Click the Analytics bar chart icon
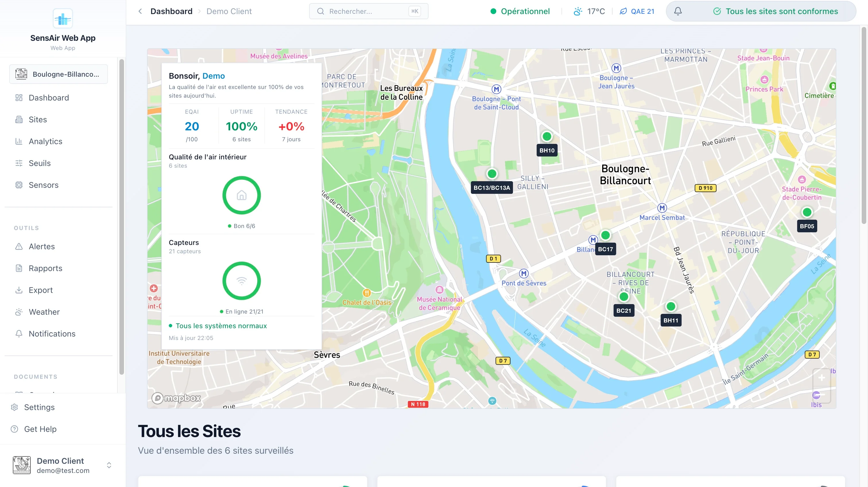The width and height of the screenshot is (868, 487). (x=19, y=142)
